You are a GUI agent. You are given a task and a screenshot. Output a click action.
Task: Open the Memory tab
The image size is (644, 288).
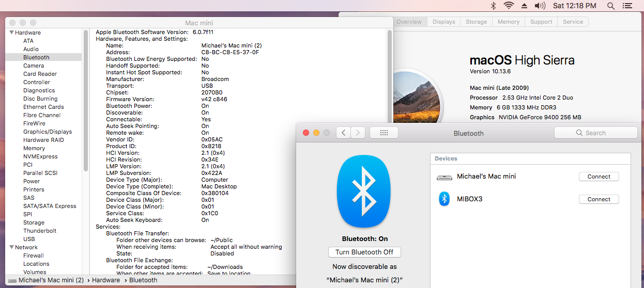coord(509,22)
